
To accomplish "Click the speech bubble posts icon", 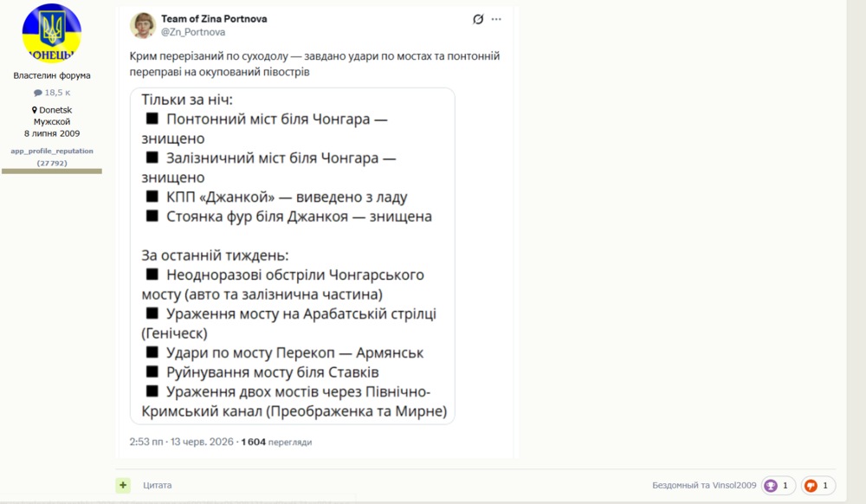I will pyautogui.click(x=37, y=93).
